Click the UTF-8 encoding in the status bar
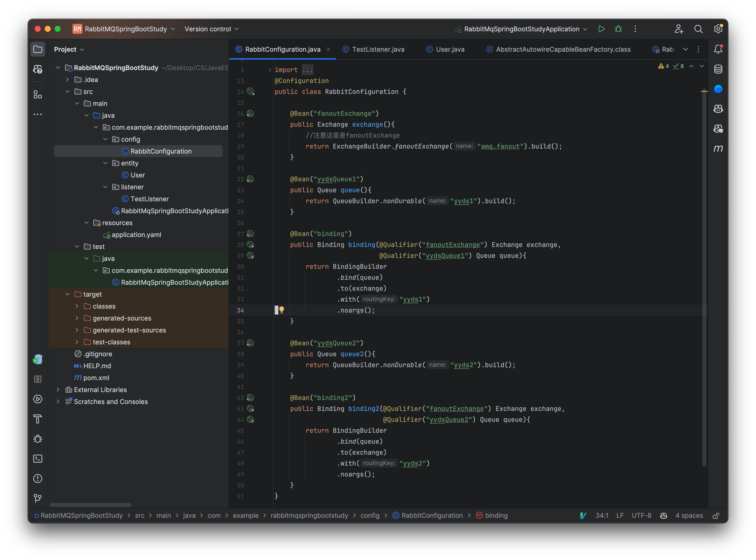The height and width of the screenshot is (560, 756). click(x=641, y=516)
